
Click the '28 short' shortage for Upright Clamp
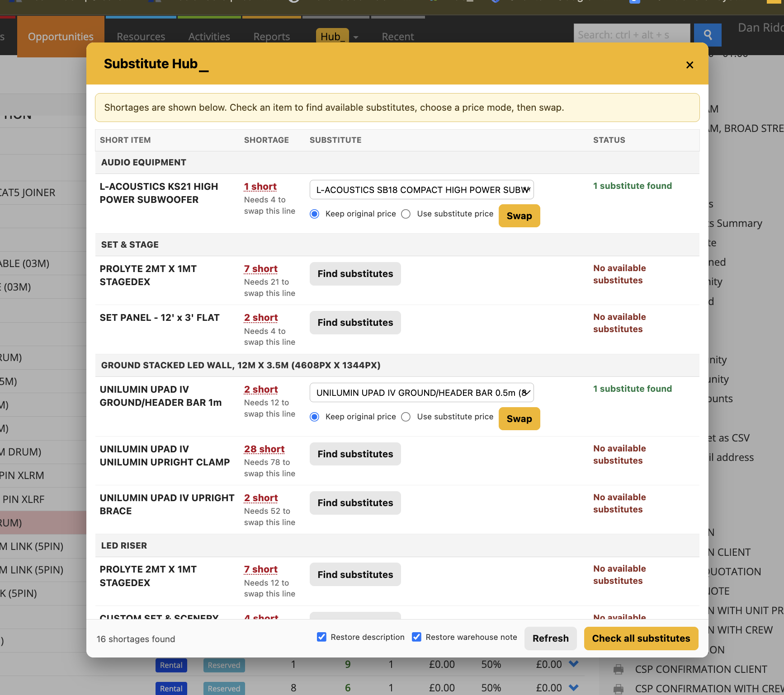(264, 449)
